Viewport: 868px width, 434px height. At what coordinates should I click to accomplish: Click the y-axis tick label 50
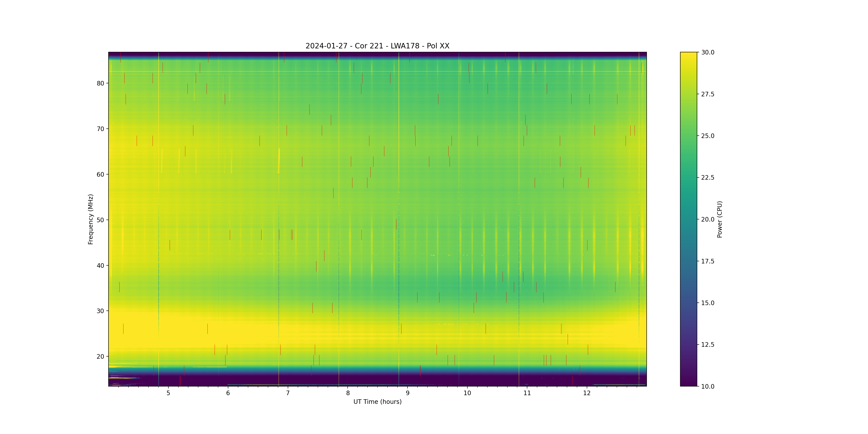tap(100, 220)
